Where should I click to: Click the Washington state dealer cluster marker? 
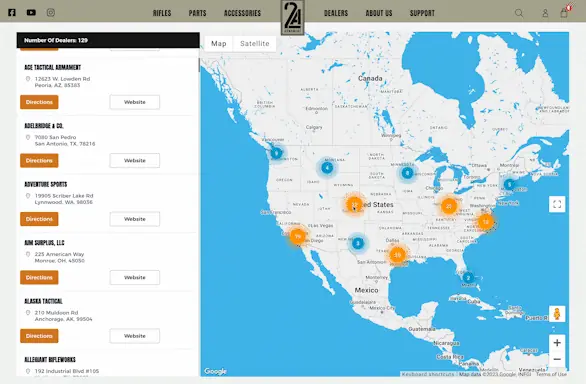click(x=277, y=153)
